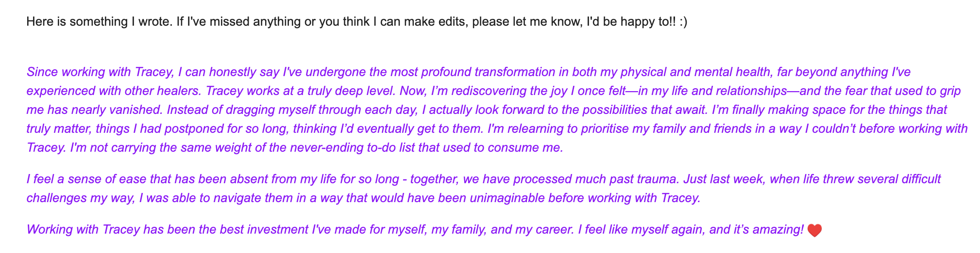Click the smiley ":)" ending the intro line
The width and height of the screenshot is (980, 253).
click(682, 22)
